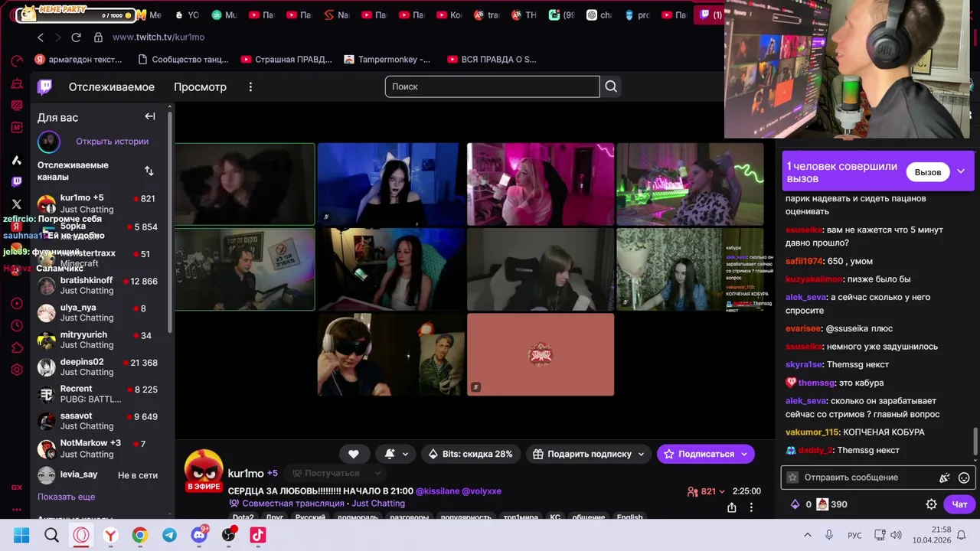Submit search with magnifier icon

point(611,86)
